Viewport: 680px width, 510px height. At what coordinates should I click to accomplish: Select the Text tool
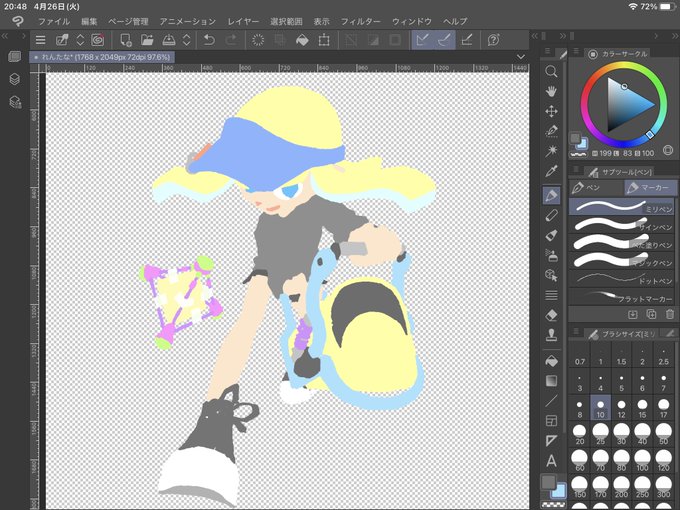point(551,461)
